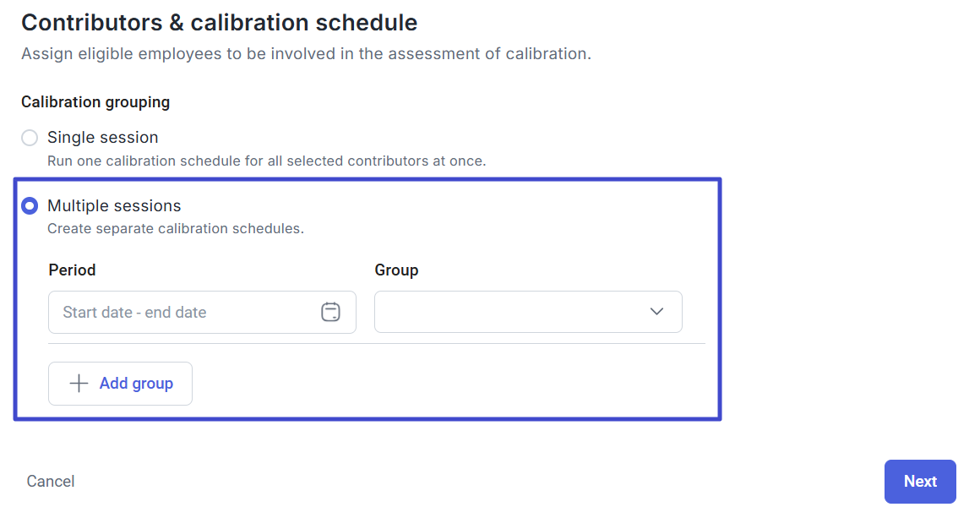This screenshot has height=518, width=980.
Task: Click the divider line above Add group
Action: (376, 344)
